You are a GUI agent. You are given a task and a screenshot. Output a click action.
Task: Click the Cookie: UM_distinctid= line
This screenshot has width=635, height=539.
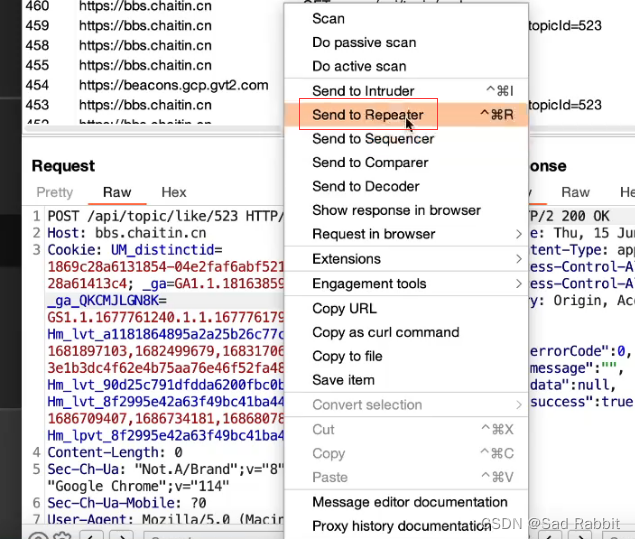coord(135,250)
